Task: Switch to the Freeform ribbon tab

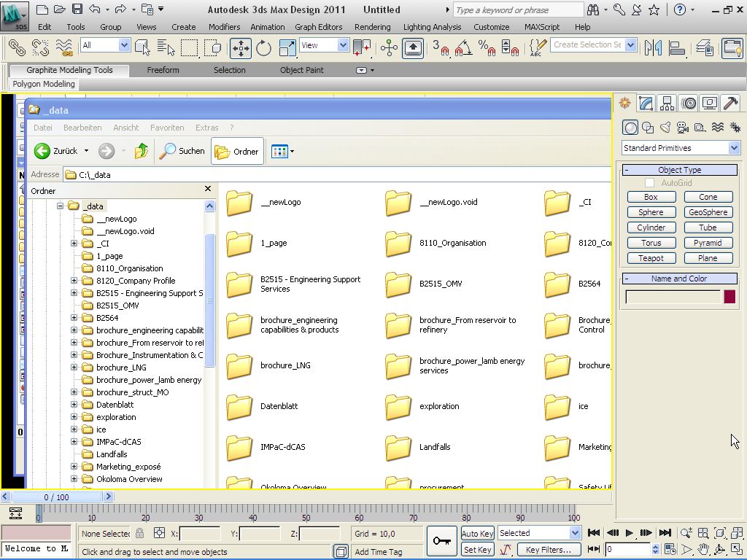Action: (163, 70)
